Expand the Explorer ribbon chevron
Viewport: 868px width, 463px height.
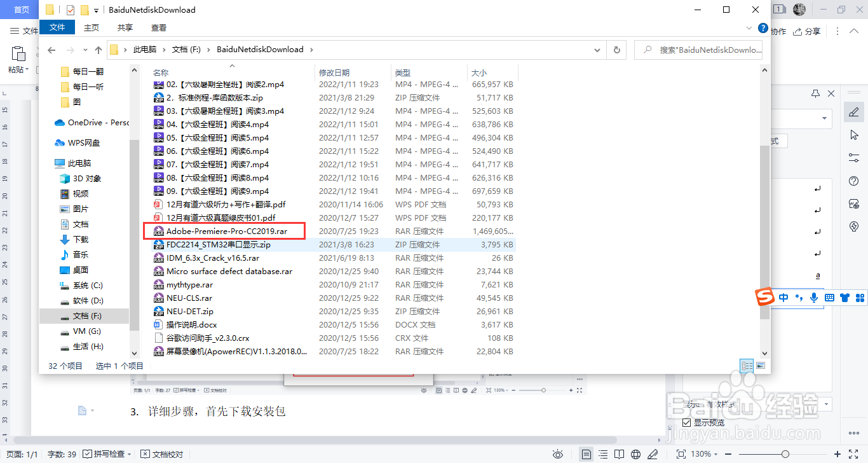point(749,28)
